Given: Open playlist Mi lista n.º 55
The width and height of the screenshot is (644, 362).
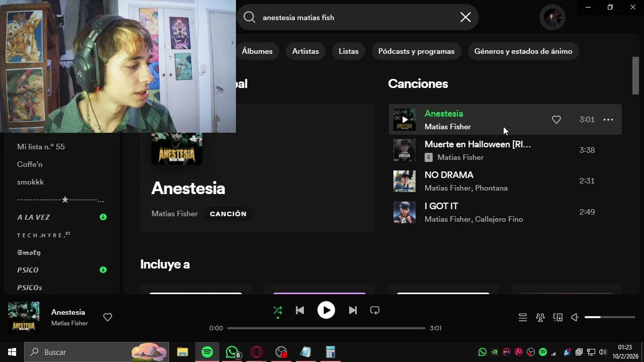Looking at the screenshot, I should click(x=41, y=147).
